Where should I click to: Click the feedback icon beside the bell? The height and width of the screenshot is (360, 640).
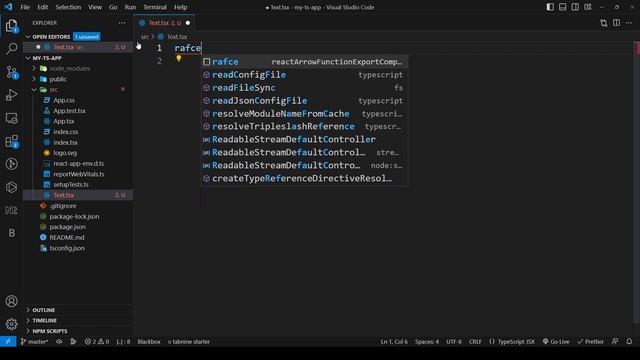click(615, 342)
